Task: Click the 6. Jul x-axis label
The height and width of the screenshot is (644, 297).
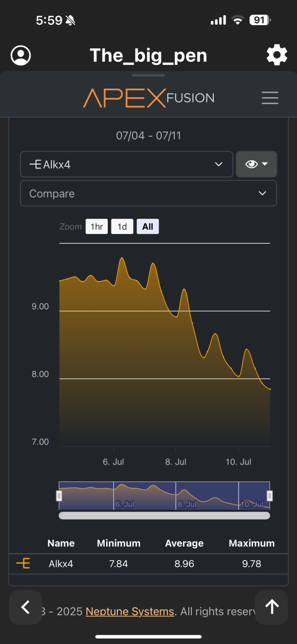Action: coord(114,462)
